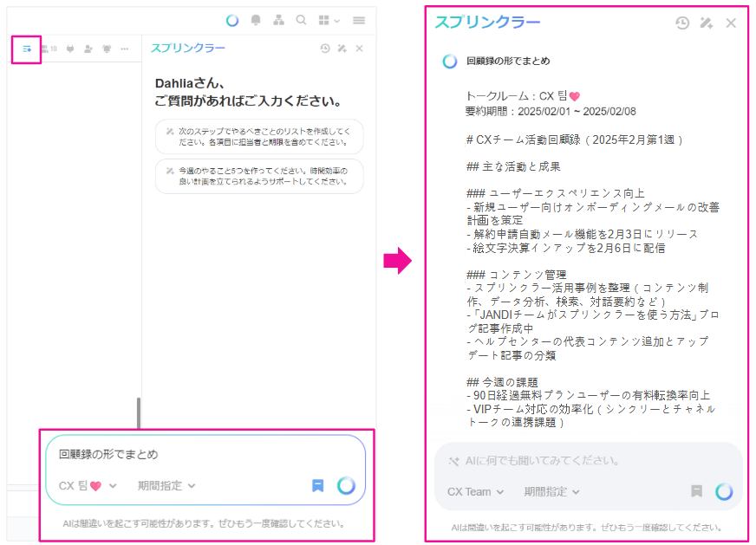Open history icon in the left Sprinkler panel
The height and width of the screenshot is (545, 756).
pos(325,49)
